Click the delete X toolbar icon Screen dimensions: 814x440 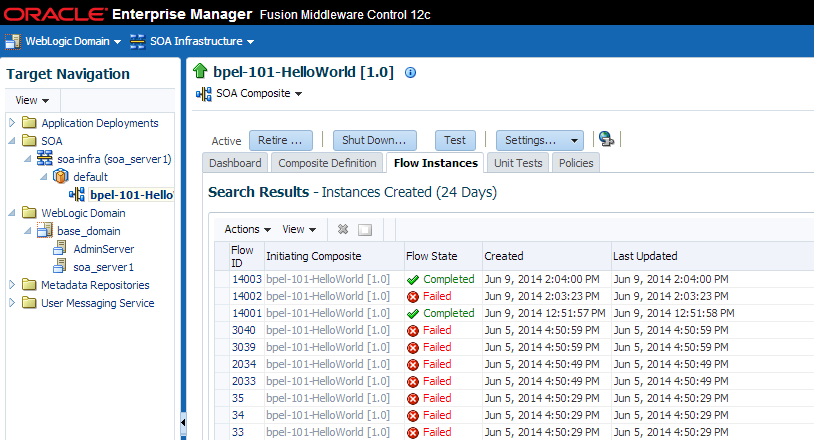[x=343, y=229]
